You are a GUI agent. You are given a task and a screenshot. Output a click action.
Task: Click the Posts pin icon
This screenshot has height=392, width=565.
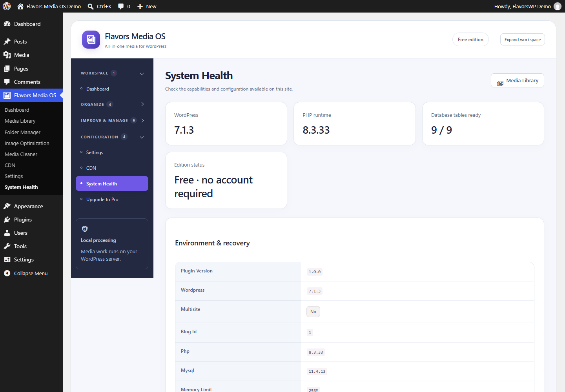point(7,42)
